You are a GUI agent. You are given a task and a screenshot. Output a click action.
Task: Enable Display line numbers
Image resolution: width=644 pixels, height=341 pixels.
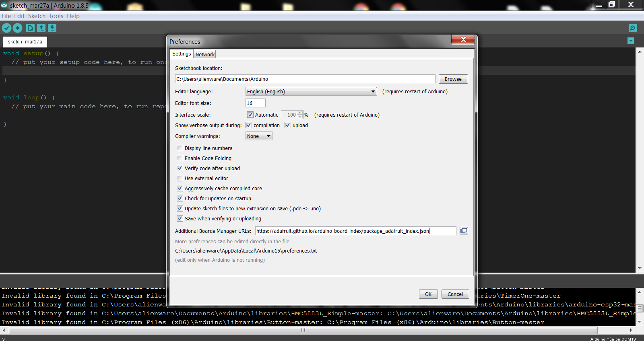(180, 148)
